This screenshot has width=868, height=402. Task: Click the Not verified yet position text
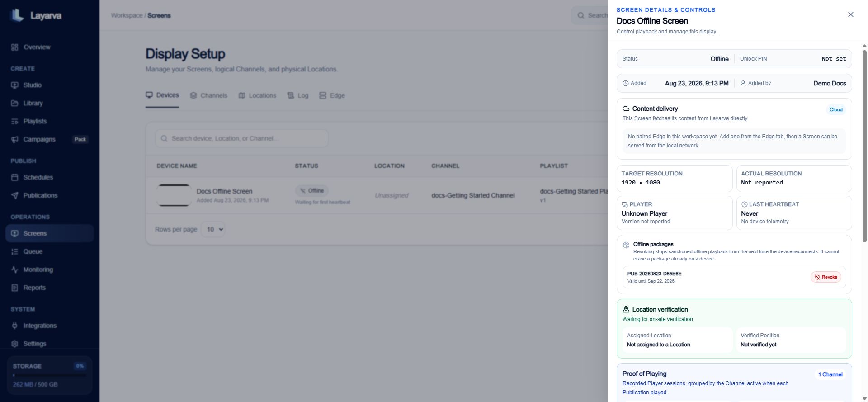click(x=758, y=345)
